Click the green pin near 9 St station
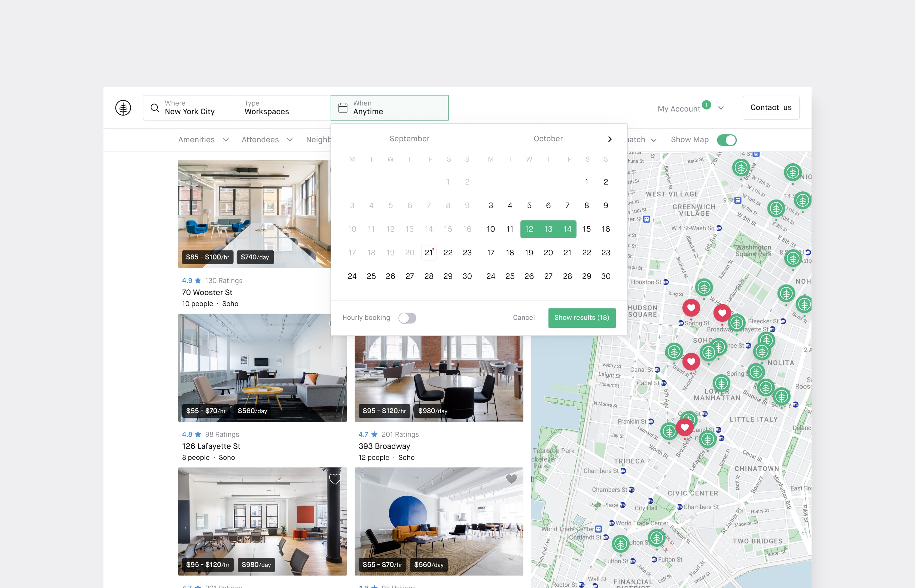This screenshot has width=915, height=588. (x=776, y=209)
